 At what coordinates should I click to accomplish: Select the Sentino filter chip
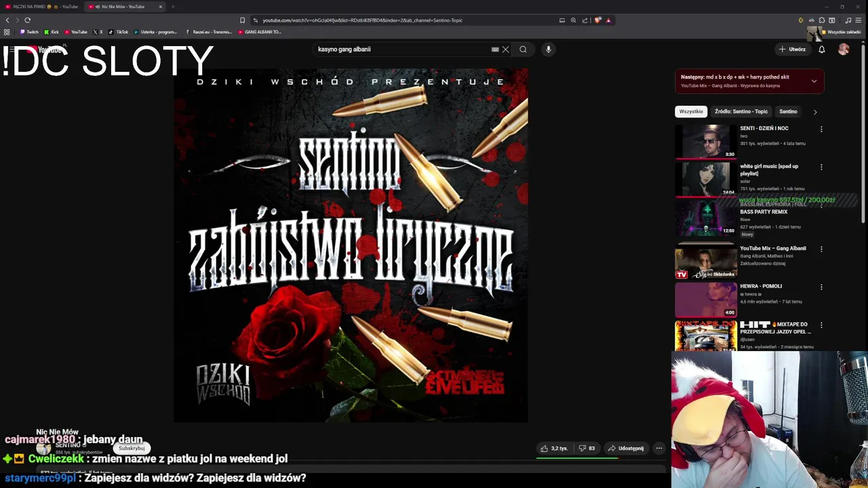[788, 111]
